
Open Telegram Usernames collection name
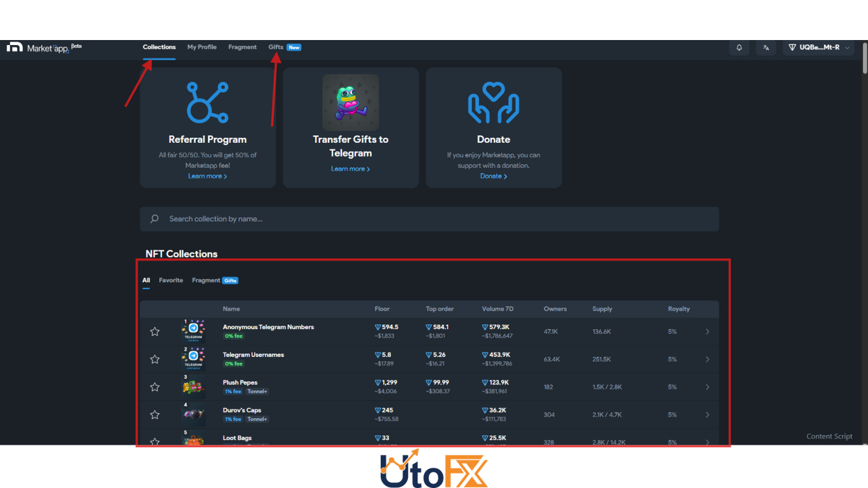click(x=254, y=355)
